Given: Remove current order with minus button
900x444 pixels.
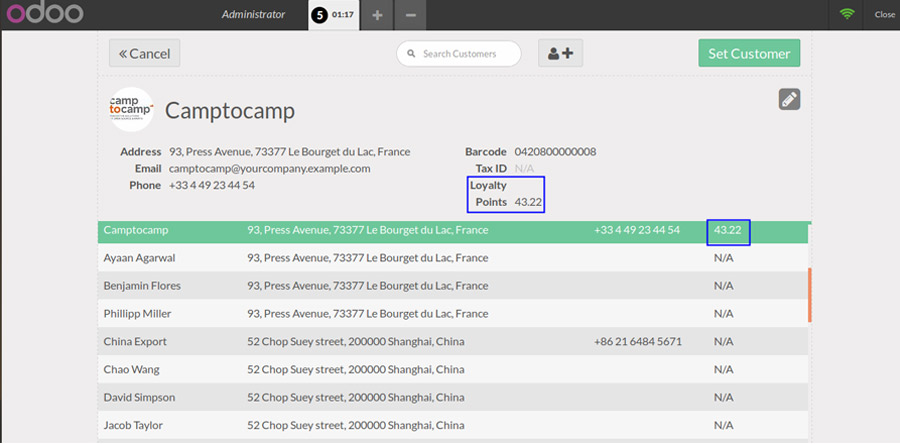Looking at the screenshot, I should pos(410,15).
